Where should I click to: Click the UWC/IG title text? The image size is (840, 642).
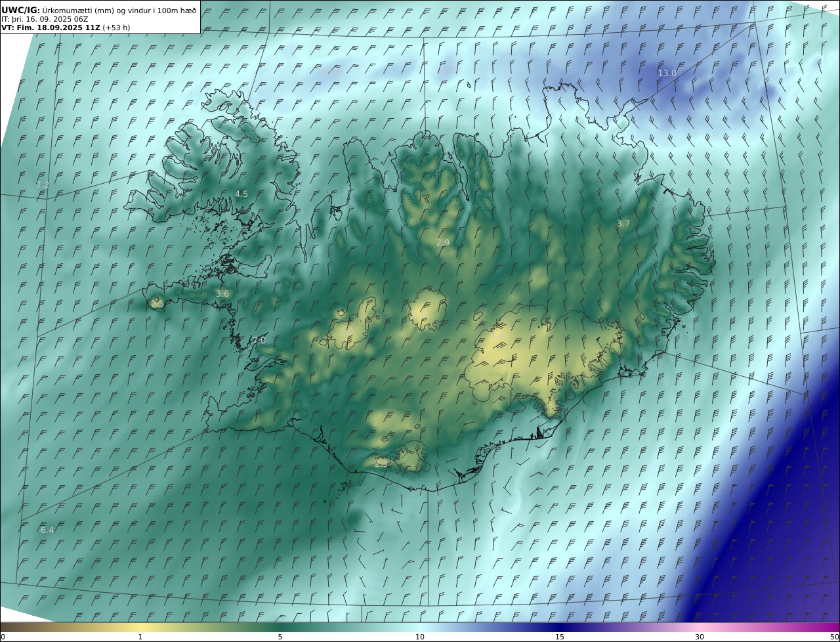pos(20,11)
